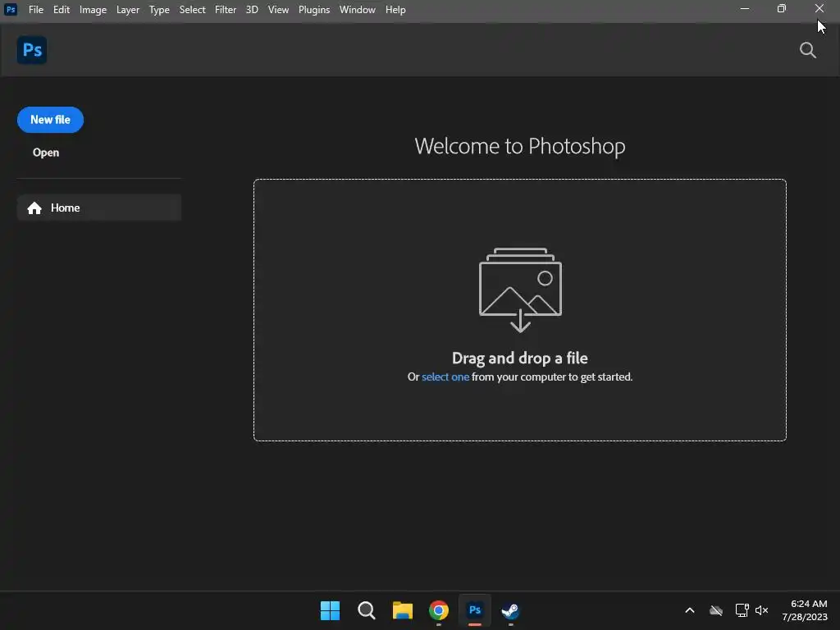The height and width of the screenshot is (630, 840).
Task: Click the small Ps icon in title bar
Action: (10, 10)
